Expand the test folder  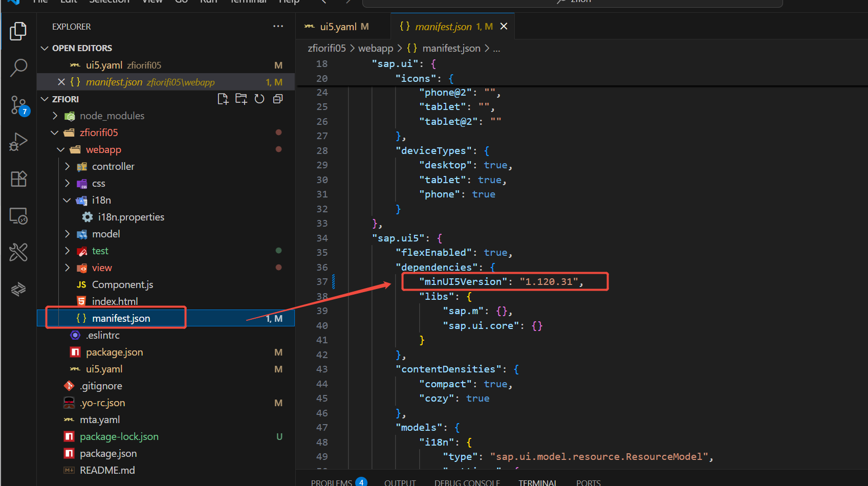click(67, 251)
